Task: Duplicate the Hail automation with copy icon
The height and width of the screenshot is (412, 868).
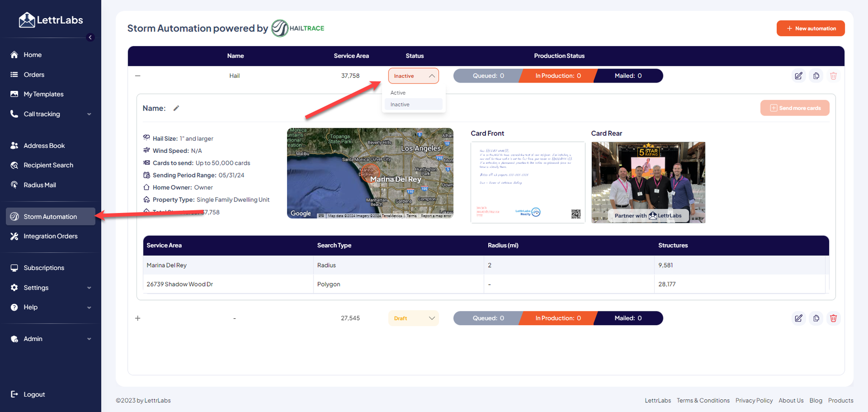Action: point(816,76)
